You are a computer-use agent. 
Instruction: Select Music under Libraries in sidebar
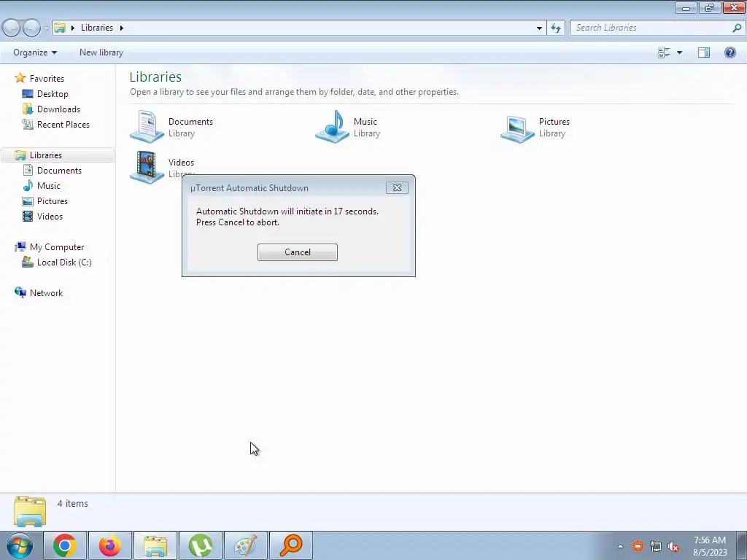point(49,186)
